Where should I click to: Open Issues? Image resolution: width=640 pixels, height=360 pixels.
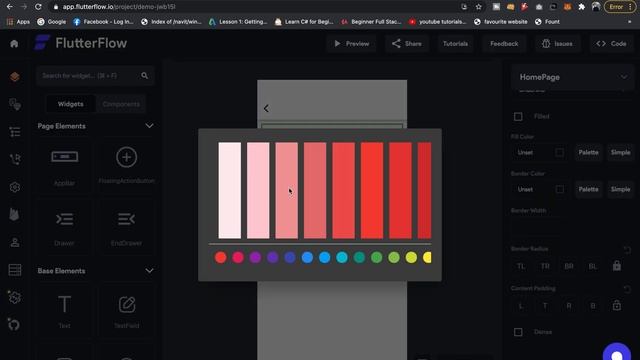[557, 44]
